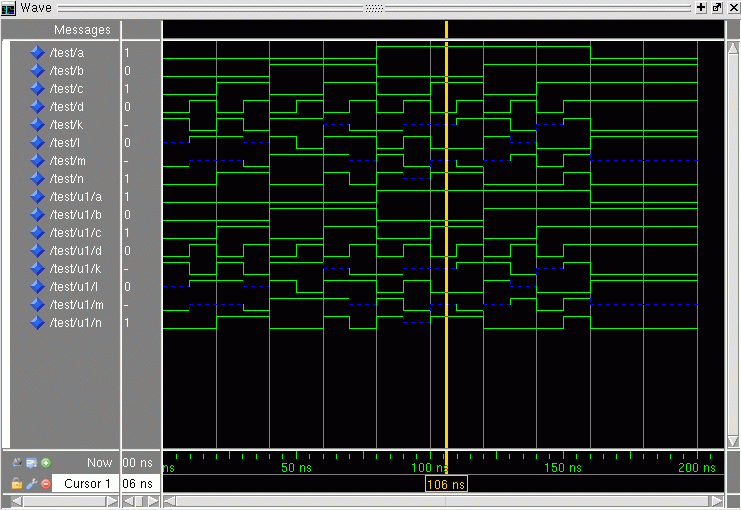This screenshot has width=741, height=510.
Task: Click right arrow of waveform horizontal scrollbar
Action: [x=717, y=501]
